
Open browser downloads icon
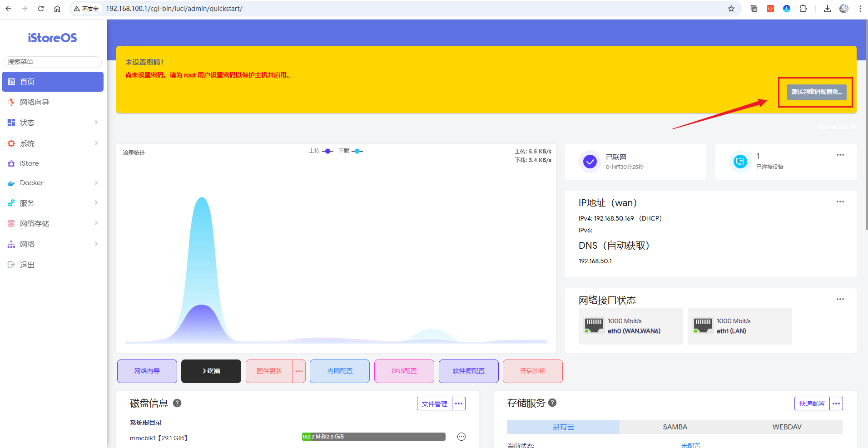pyautogui.click(x=828, y=9)
